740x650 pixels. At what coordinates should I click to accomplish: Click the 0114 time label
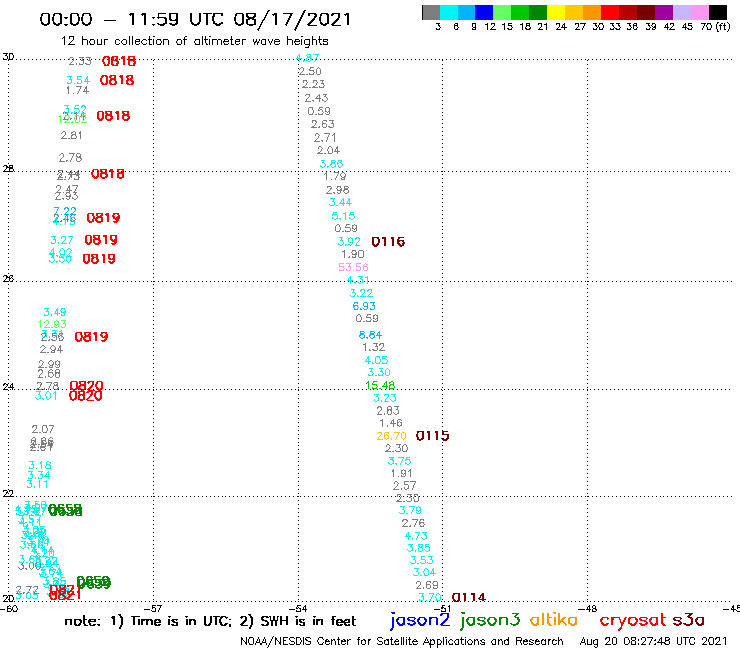click(469, 597)
